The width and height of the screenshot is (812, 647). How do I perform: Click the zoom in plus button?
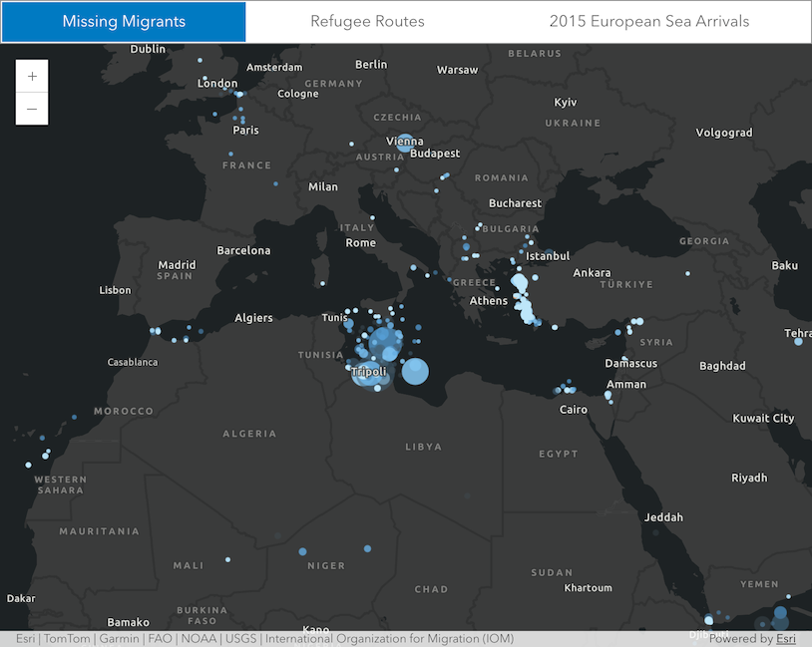32,76
